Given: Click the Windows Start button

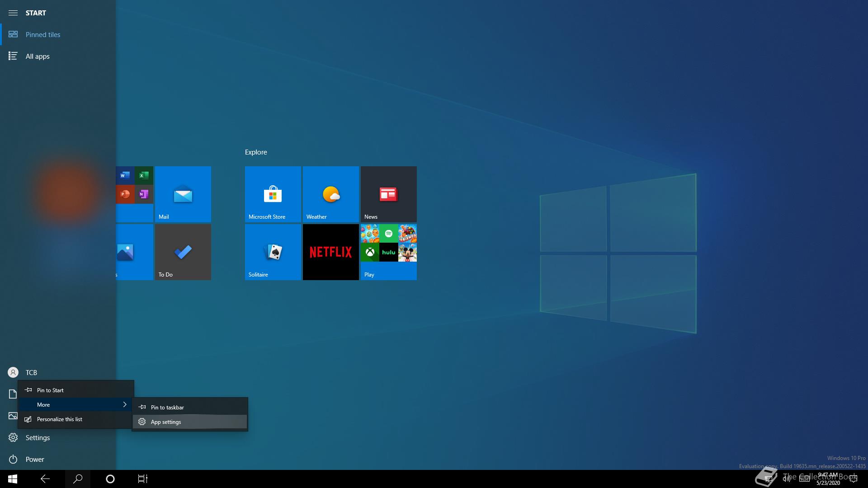Looking at the screenshot, I should pyautogui.click(x=13, y=479).
